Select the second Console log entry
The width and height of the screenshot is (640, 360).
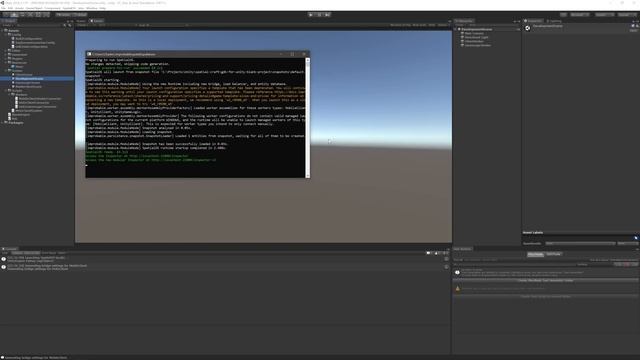point(225,267)
